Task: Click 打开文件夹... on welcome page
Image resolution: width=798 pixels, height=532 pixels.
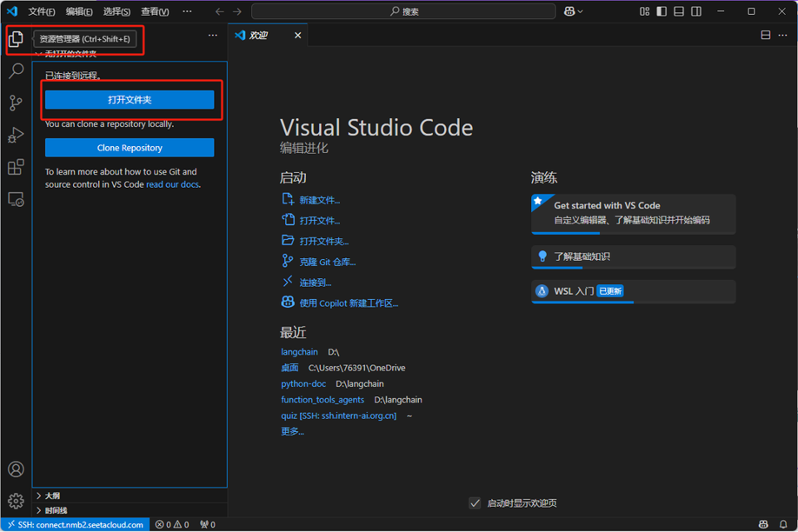Action: (323, 242)
